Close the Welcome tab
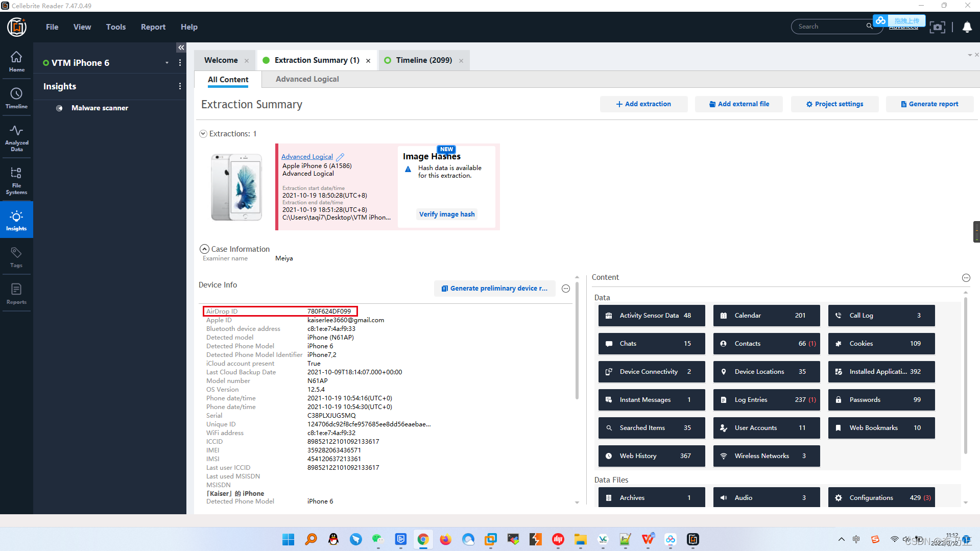980x551 pixels. pos(247,61)
